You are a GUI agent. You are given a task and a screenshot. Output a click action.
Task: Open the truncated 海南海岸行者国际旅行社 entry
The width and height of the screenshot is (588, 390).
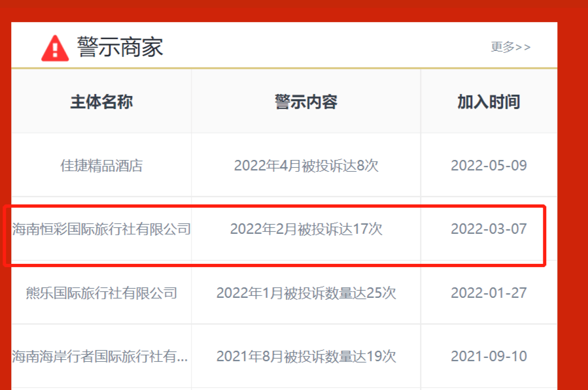[100, 357]
